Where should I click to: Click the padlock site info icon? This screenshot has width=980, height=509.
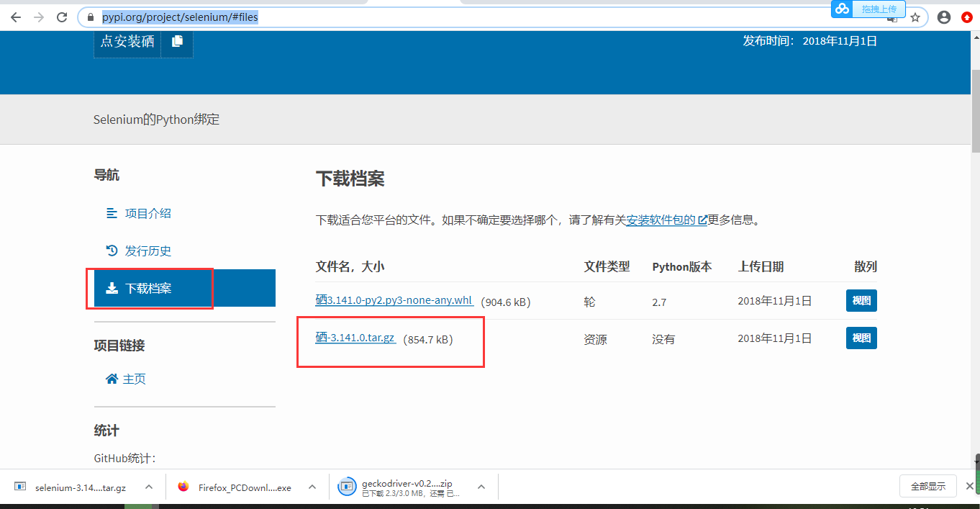pos(90,17)
